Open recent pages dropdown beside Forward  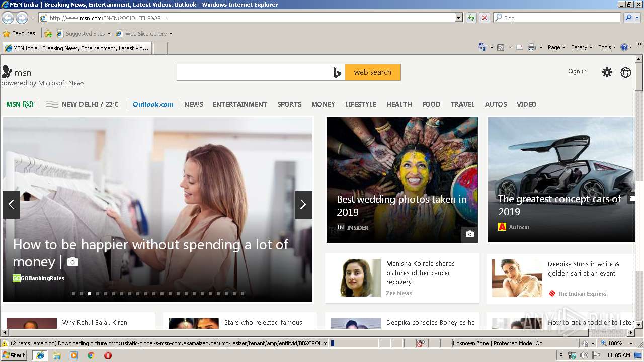[33, 18]
